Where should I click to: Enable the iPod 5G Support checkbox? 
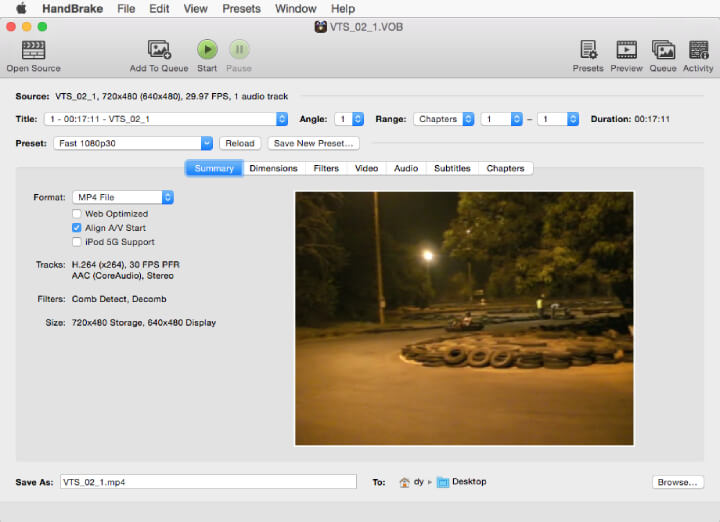click(77, 242)
